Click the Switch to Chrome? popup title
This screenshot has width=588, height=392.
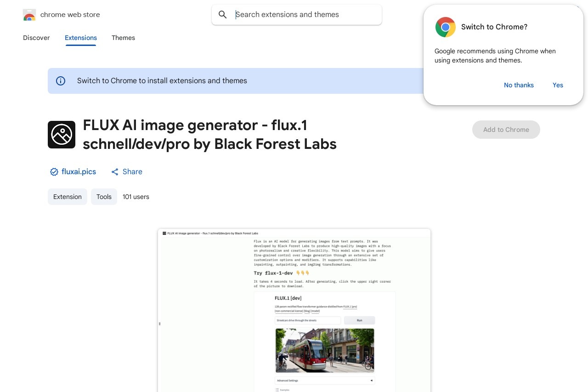(494, 27)
